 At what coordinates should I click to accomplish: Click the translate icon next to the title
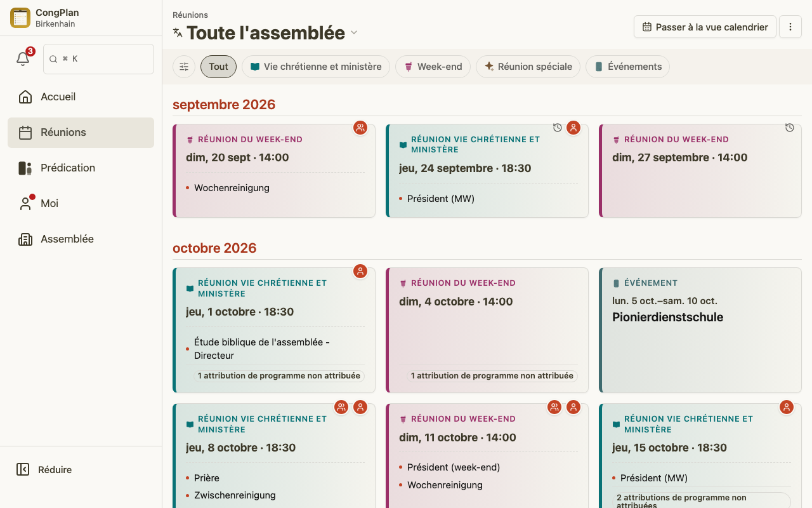click(178, 32)
